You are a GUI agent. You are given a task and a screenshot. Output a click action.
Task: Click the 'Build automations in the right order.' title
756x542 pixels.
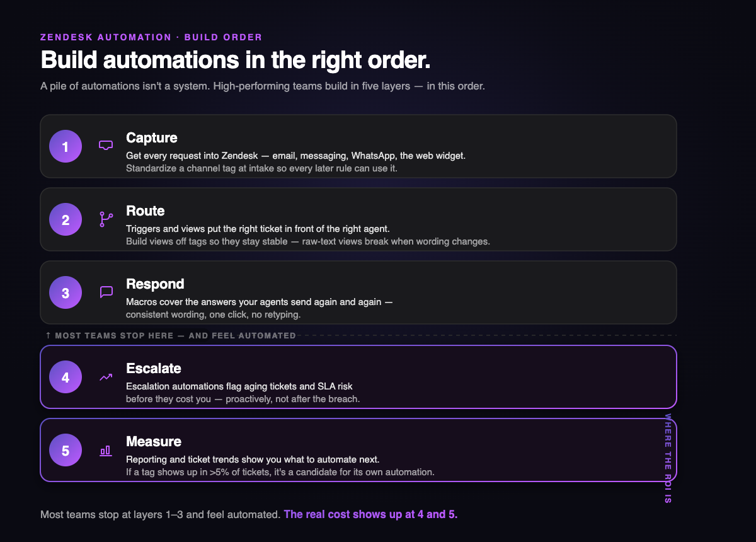236,60
